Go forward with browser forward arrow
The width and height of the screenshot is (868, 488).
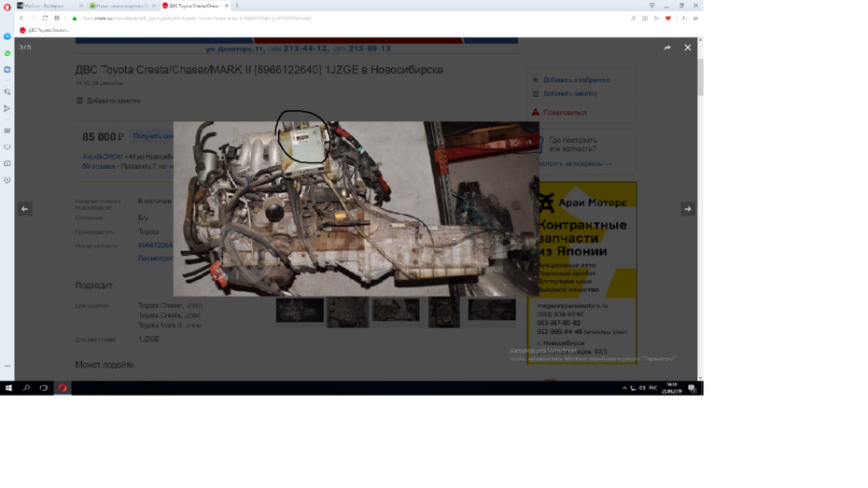click(34, 19)
